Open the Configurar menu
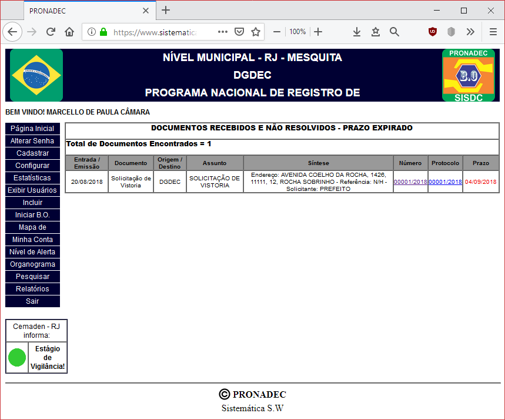505x420 pixels. click(x=32, y=166)
